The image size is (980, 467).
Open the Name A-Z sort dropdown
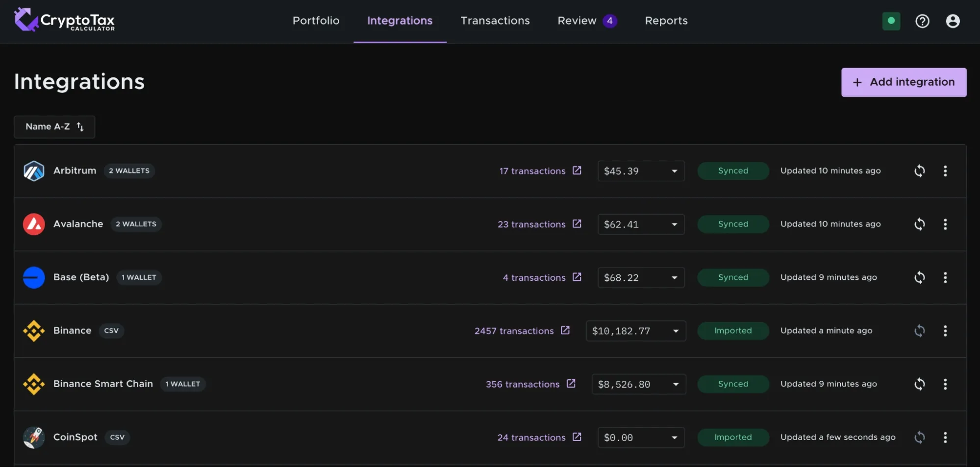click(54, 127)
